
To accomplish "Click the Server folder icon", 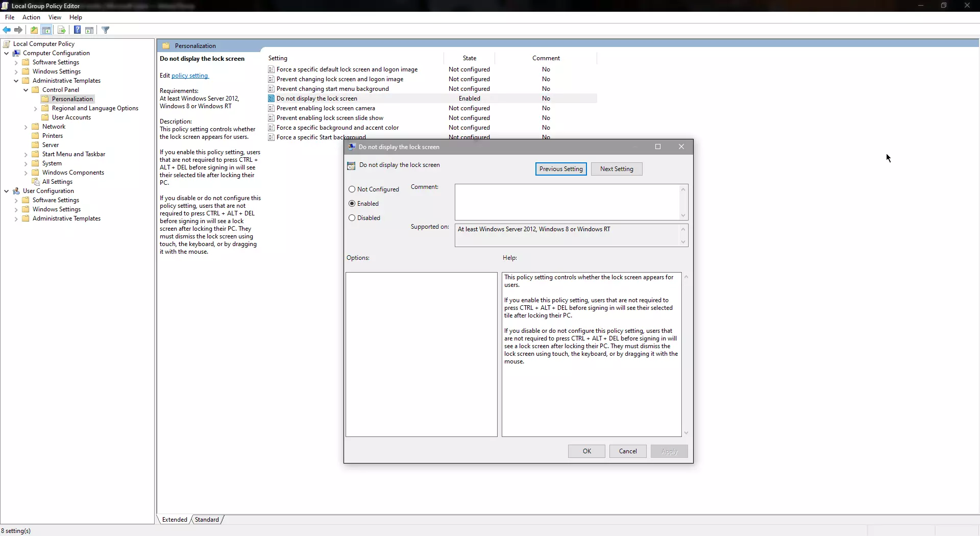I will pyautogui.click(x=36, y=145).
